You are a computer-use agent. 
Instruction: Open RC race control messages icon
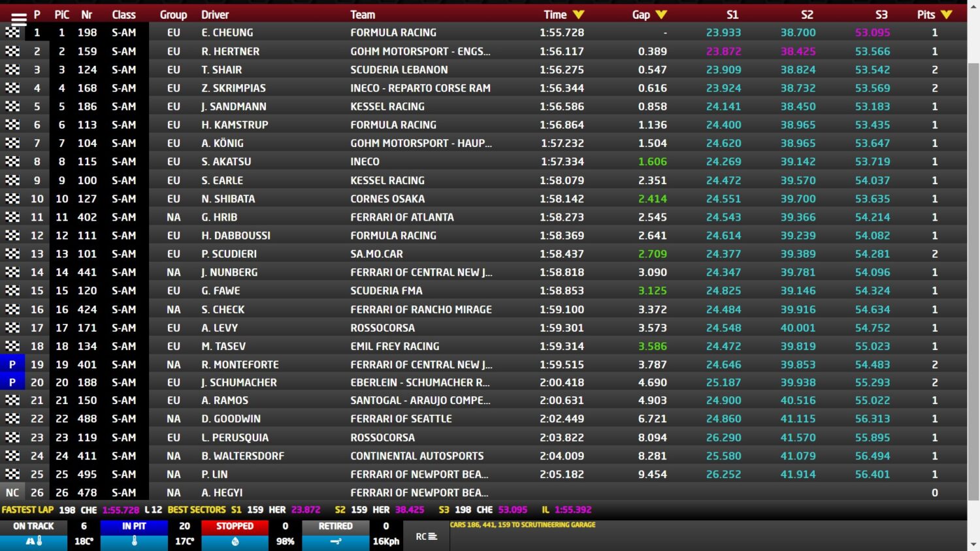pos(427,537)
